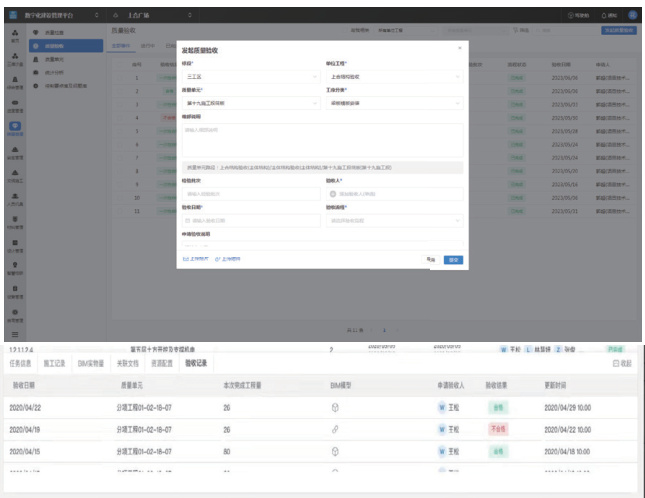Click the W avatar of 王松 in the 2020/04/22 row

(441, 407)
